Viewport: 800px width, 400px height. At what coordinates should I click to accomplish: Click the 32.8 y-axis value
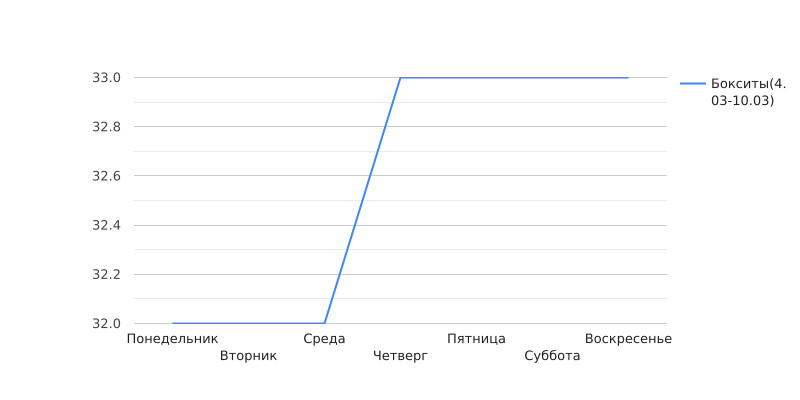tap(106, 127)
